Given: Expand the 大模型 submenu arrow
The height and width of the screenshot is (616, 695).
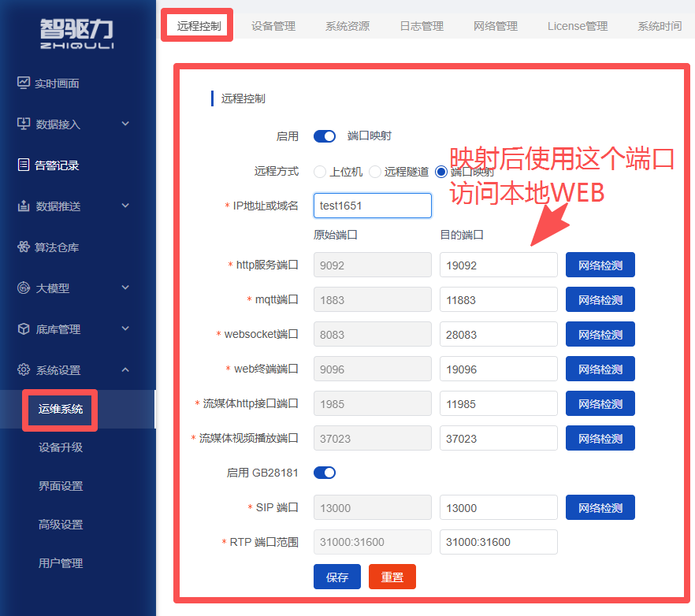Looking at the screenshot, I should point(125,288).
